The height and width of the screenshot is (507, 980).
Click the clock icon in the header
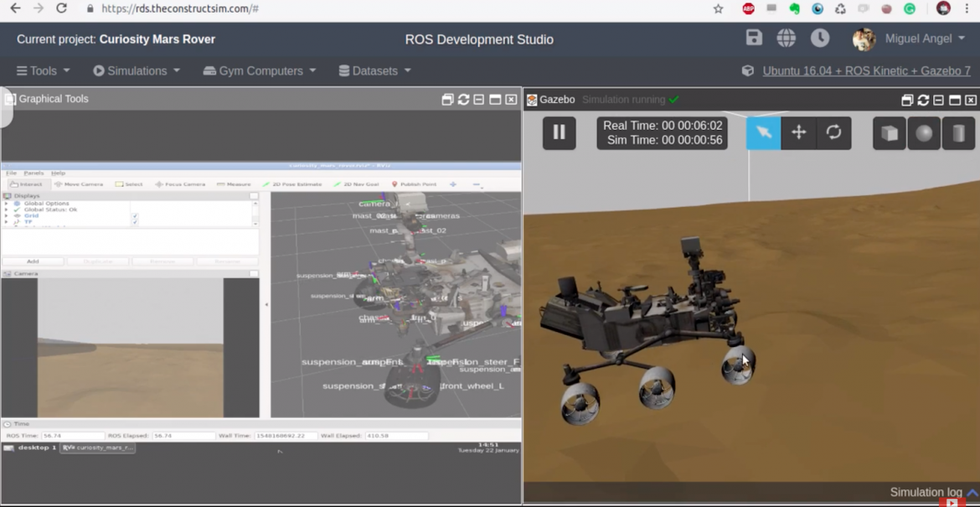point(820,38)
